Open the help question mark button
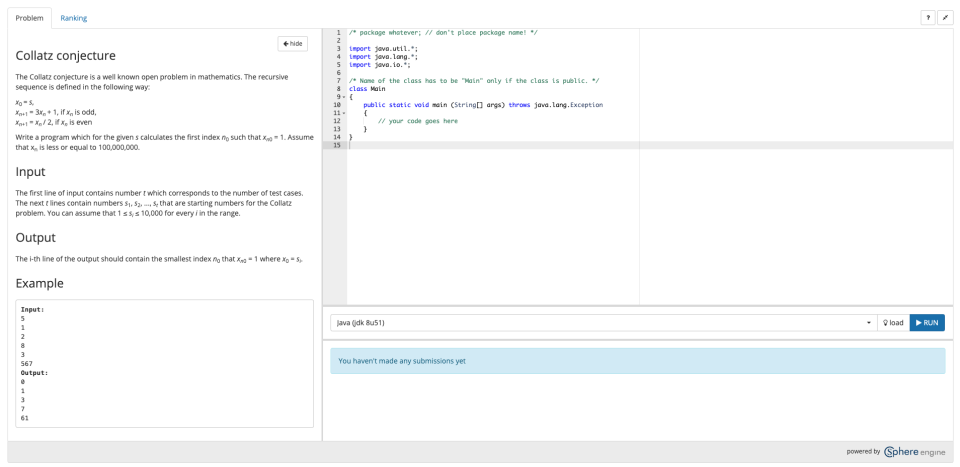The width and height of the screenshot is (960, 467). (x=927, y=18)
